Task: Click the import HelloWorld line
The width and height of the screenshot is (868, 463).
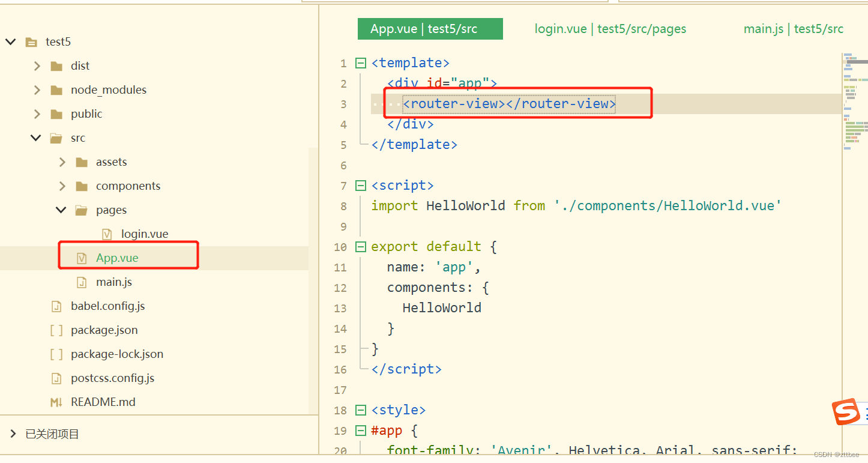Action: pos(576,206)
